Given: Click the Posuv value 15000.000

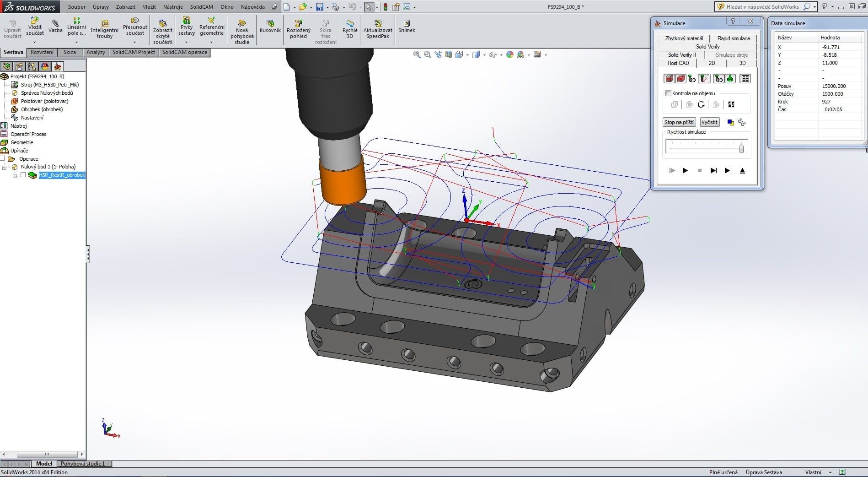Looking at the screenshot, I should pos(834,86).
